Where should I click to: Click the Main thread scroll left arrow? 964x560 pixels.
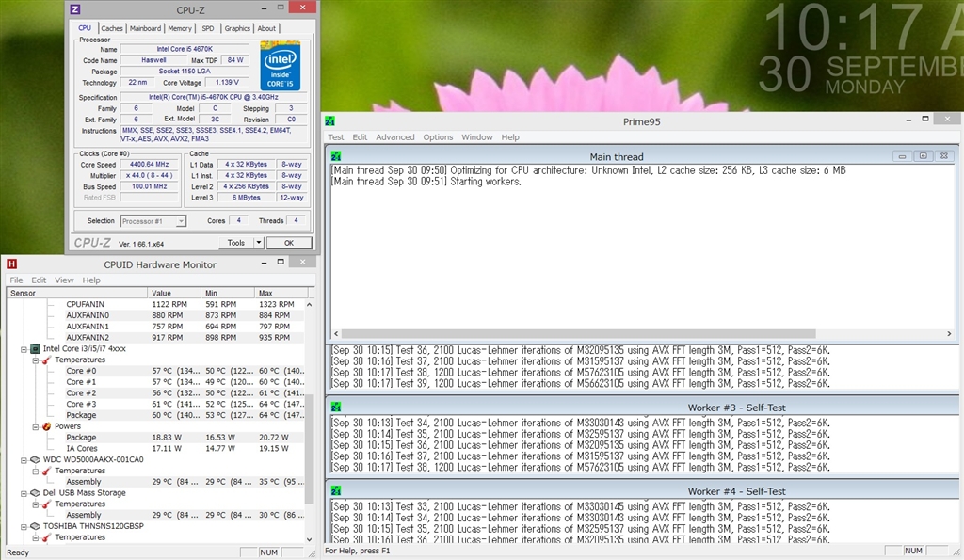[x=336, y=333]
